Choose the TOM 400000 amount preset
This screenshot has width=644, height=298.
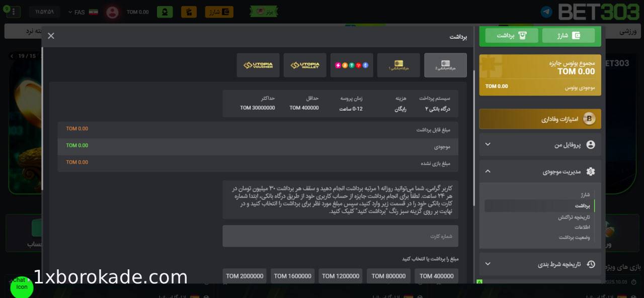coord(436,276)
